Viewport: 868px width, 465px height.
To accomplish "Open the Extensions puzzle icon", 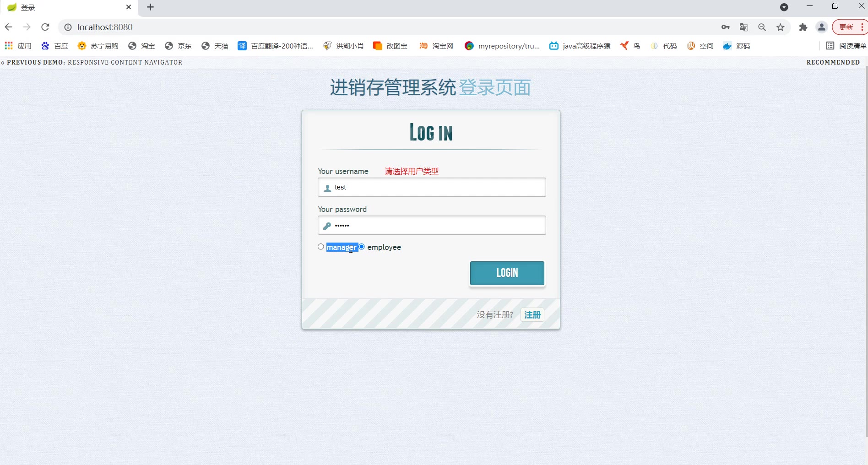I will tap(803, 27).
